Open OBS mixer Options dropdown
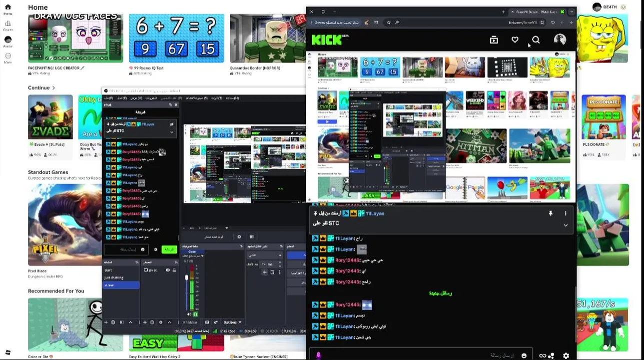The height and width of the screenshot is (360, 644). coord(232,322)
